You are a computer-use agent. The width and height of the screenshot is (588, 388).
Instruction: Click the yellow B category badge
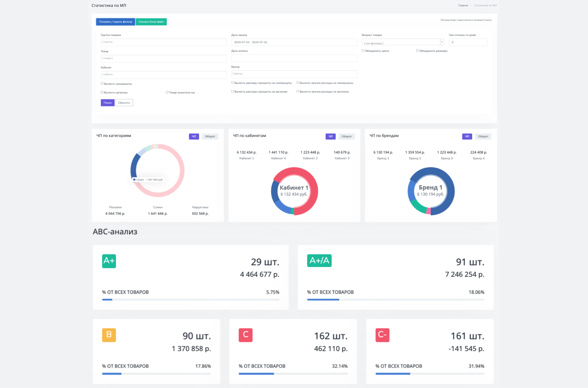(x=109, y=335)
